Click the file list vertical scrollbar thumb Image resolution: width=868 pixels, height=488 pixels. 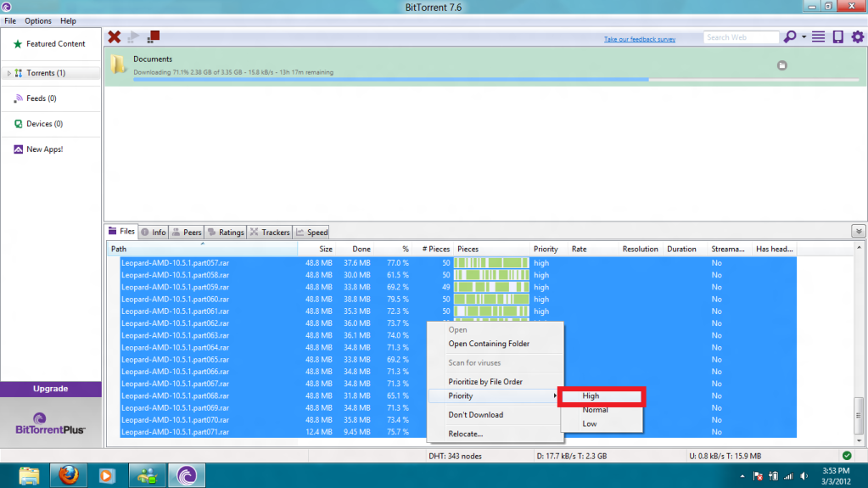point(859,416)
